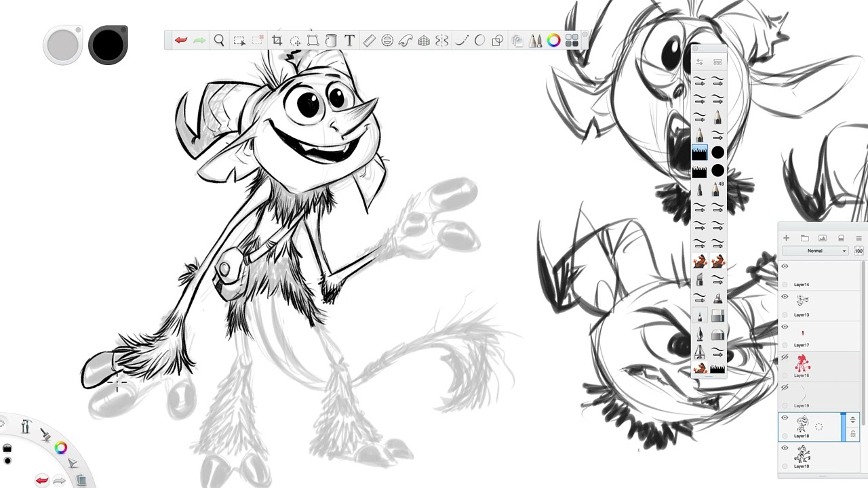
Task: Select the Zoom magnifier tool
Action: click(219, 41)
